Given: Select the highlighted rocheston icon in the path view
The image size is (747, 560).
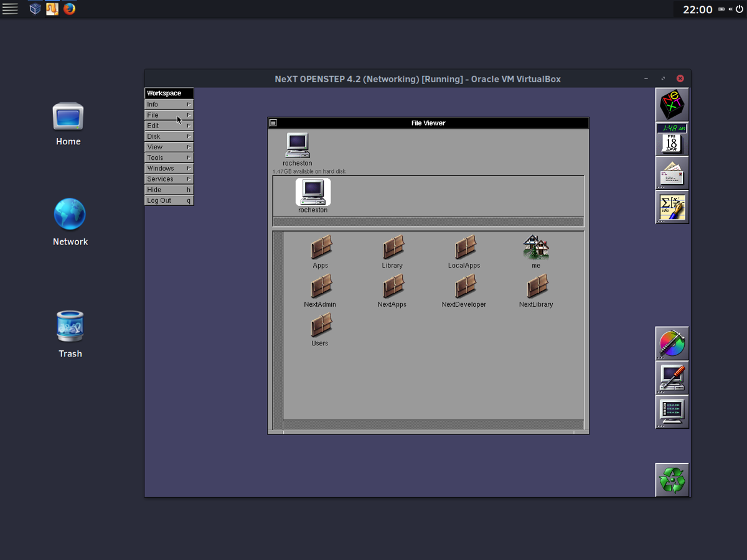Looking at the screenshot, I should [313, 192].
